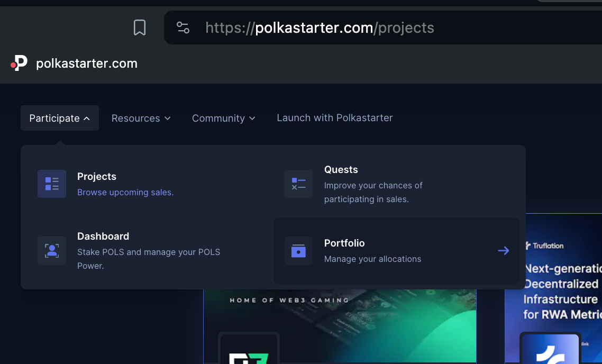
Task: Click the bookmark icon in the browser toolbar
Action: (x=140, y=28)
